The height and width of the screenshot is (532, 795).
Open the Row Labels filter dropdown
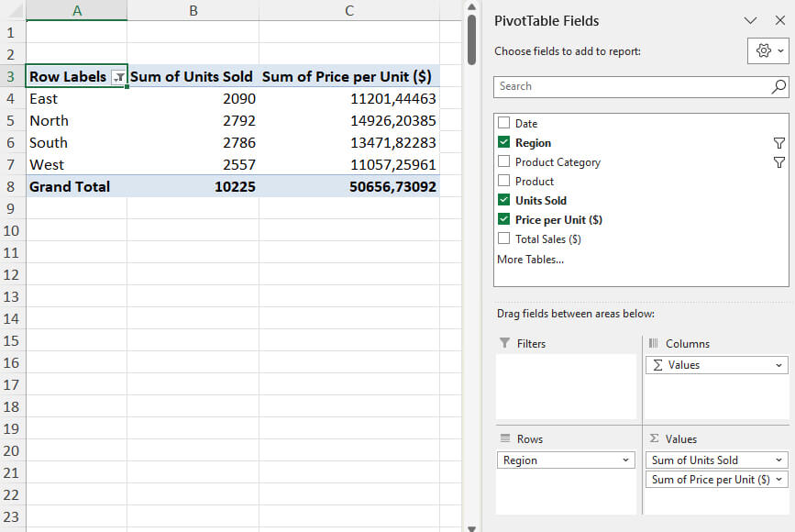click(x=117, y=78)
